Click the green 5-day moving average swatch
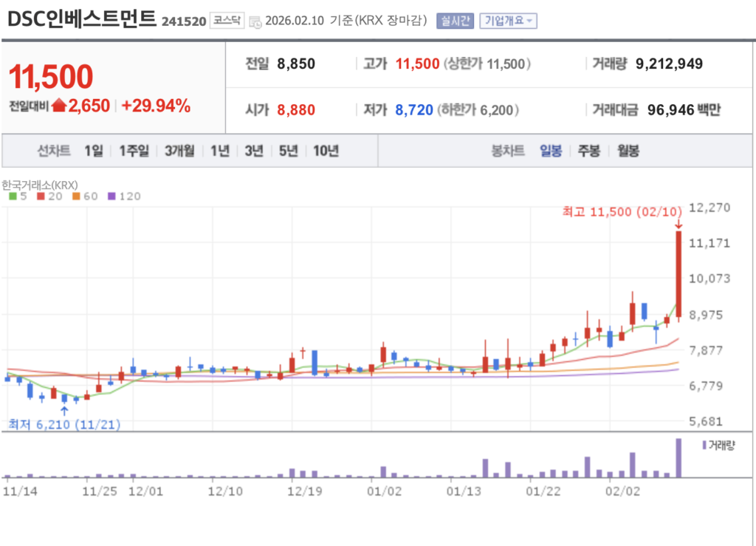756x546 pixels. [x=13, y=197]
